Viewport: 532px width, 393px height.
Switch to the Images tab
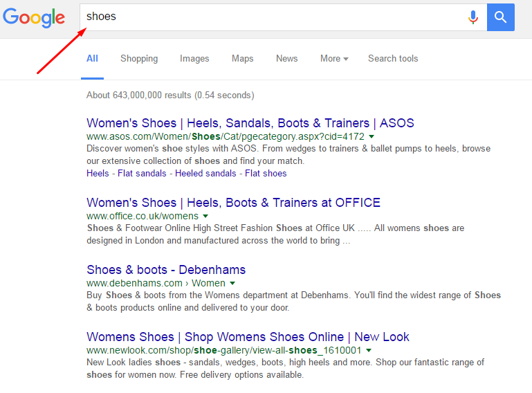194,58
